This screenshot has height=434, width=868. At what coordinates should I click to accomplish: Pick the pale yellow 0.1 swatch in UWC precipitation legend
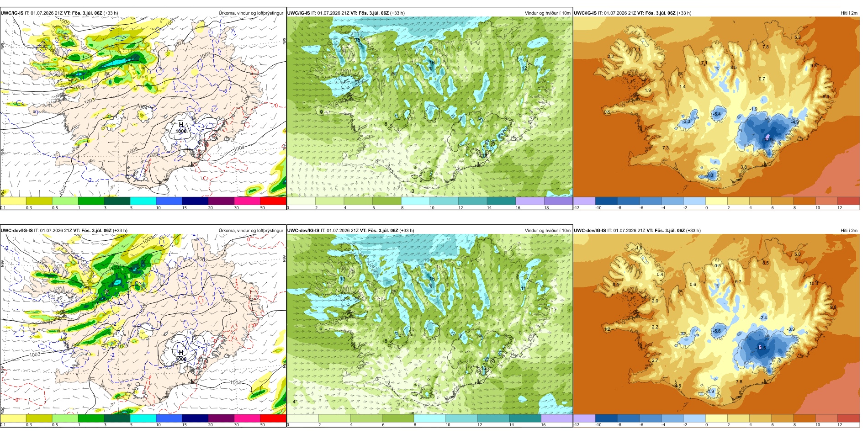tap(13, 201)
